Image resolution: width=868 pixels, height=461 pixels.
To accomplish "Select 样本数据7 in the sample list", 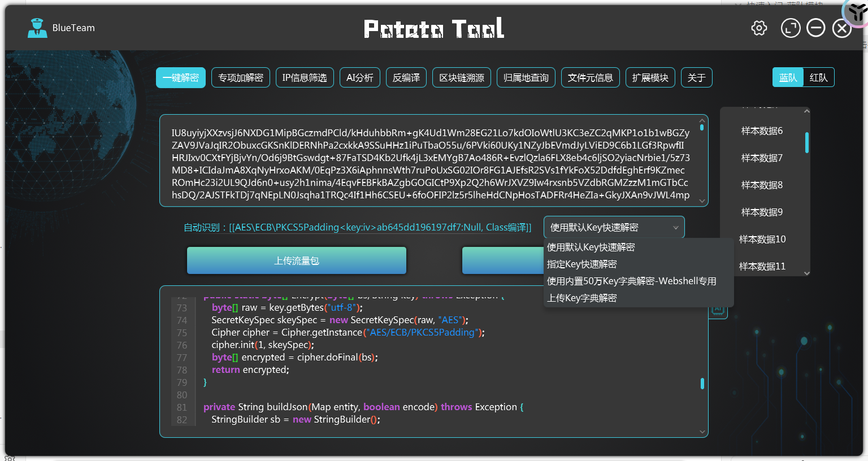I will tap(762, 158).
